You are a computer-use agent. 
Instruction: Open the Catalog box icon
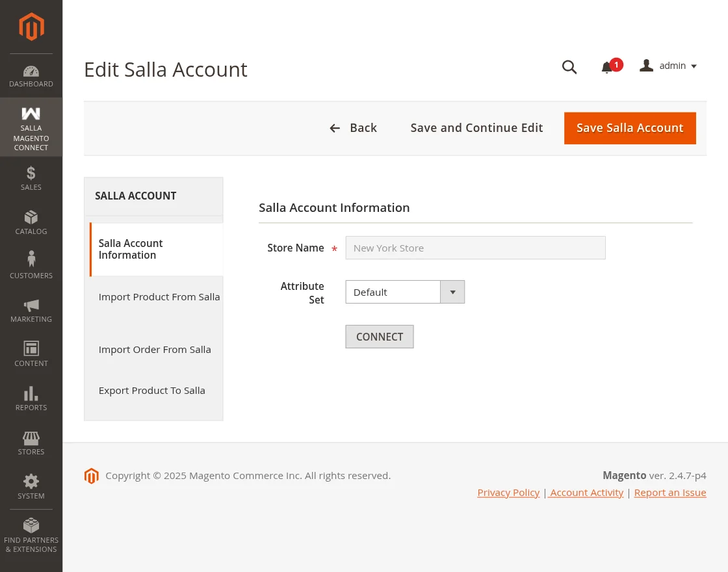pos(31,217)
